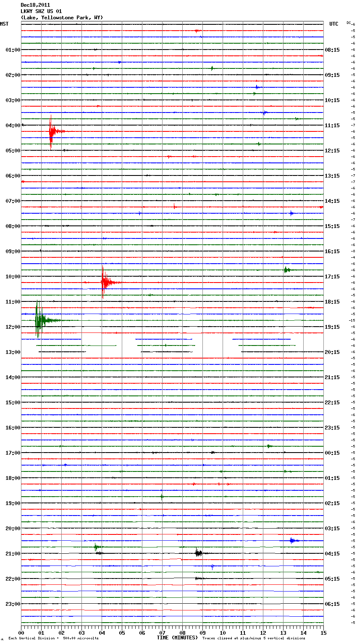This screenshot has height=644, width=357.
Task: Select the 22:00 MST time label
Action: pyautogui.click(x=13, y=579)
